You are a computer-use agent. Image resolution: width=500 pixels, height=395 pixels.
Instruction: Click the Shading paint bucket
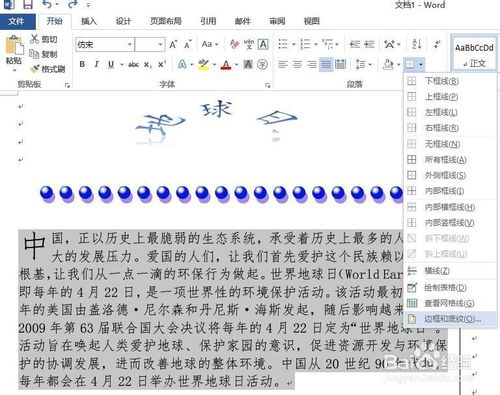click(x=388, y=64)
